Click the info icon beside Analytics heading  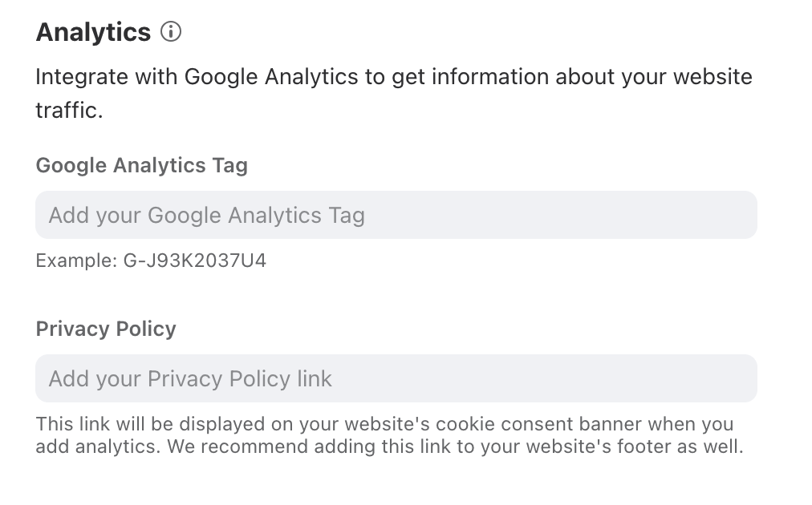pyautogui.click(x=171, y=31)
